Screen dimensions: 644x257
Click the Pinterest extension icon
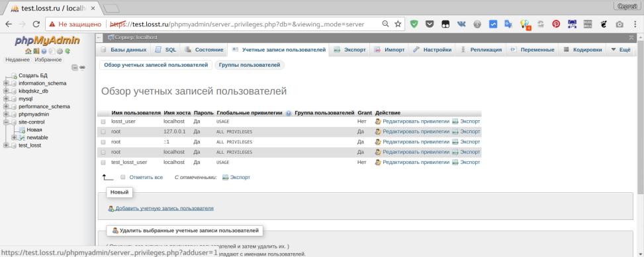pos(556,24)
